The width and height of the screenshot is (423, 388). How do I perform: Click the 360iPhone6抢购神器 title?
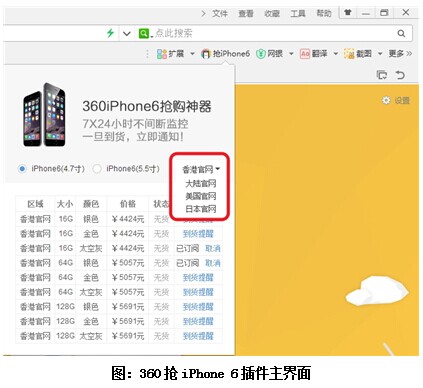(x=147, y=106)
